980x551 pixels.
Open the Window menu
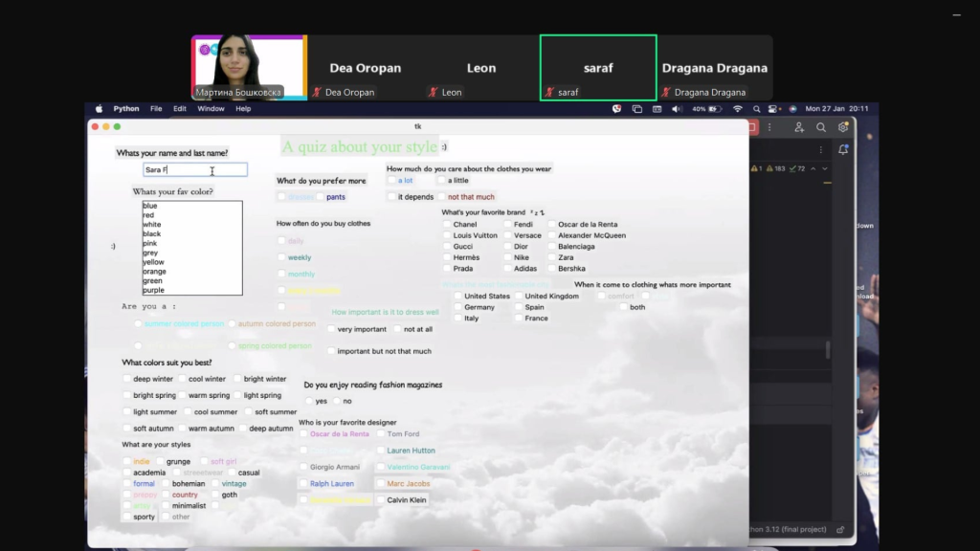tap(211, 109)
